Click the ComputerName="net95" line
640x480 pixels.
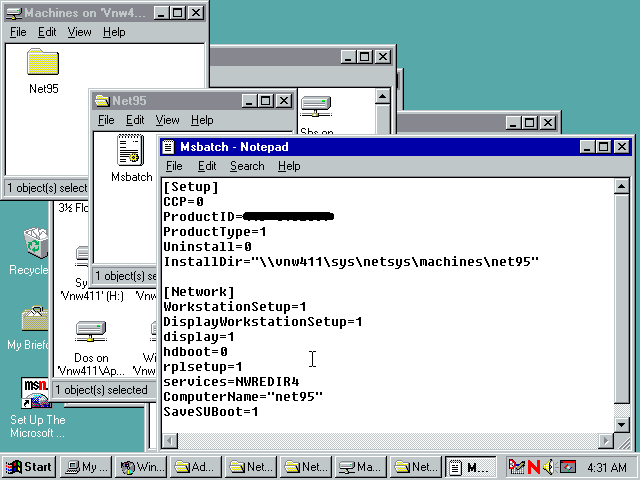[x=243, y=397]
